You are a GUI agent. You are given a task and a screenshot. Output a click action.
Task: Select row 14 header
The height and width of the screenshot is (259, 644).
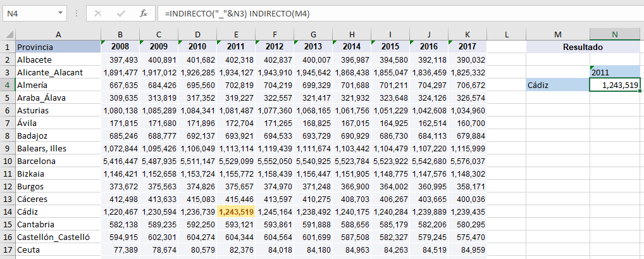click(8, 212)
